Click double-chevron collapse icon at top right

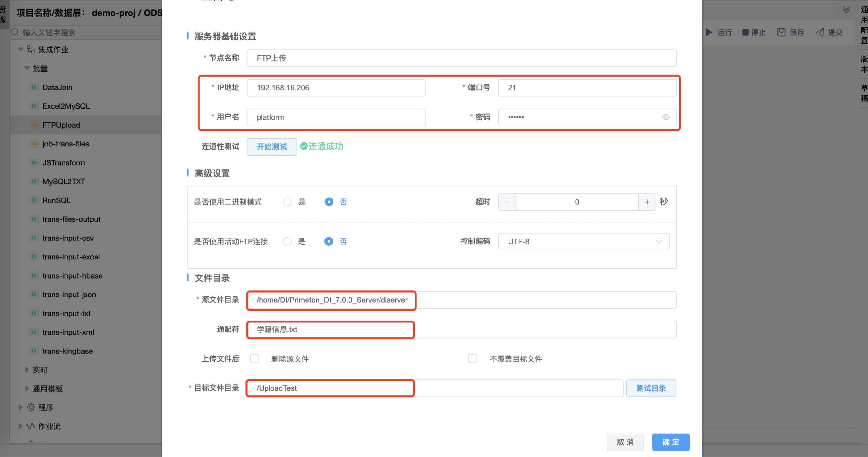point(846,10)
